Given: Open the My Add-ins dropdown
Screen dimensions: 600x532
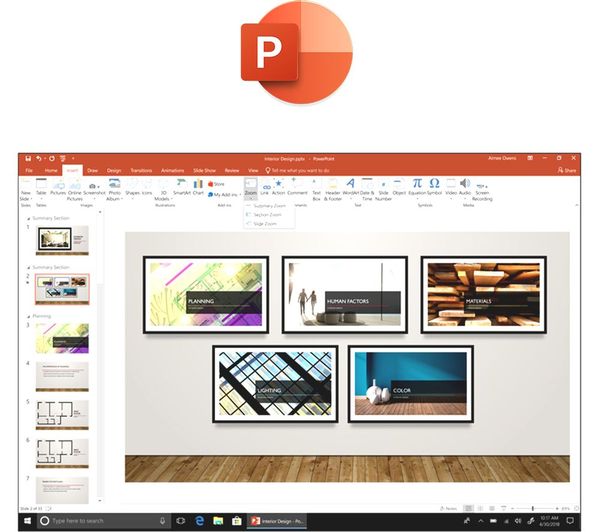Looking at the screenshot, I should (224, 195).
